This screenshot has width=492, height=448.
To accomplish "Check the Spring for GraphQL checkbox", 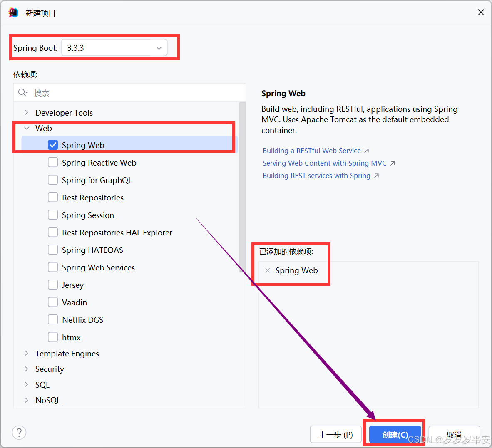I will click(53, 180).
